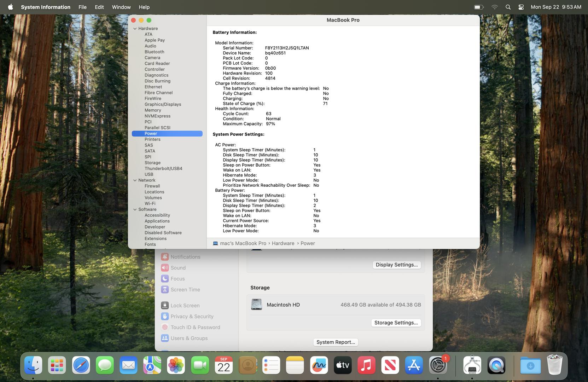The width and height of the screenshot is (588, 382).
Task: Open App Store in dock
Action: pos(414,365)
